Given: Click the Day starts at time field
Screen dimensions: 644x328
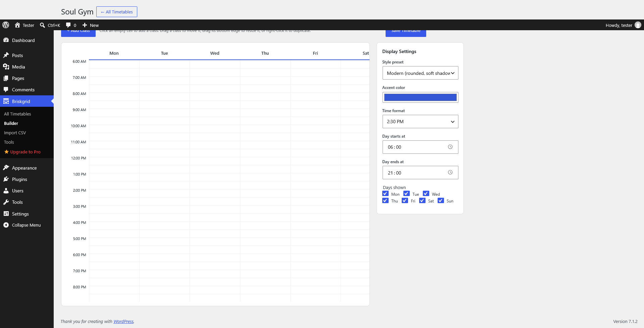Looking at the screenshot, I should click(420, 147).
